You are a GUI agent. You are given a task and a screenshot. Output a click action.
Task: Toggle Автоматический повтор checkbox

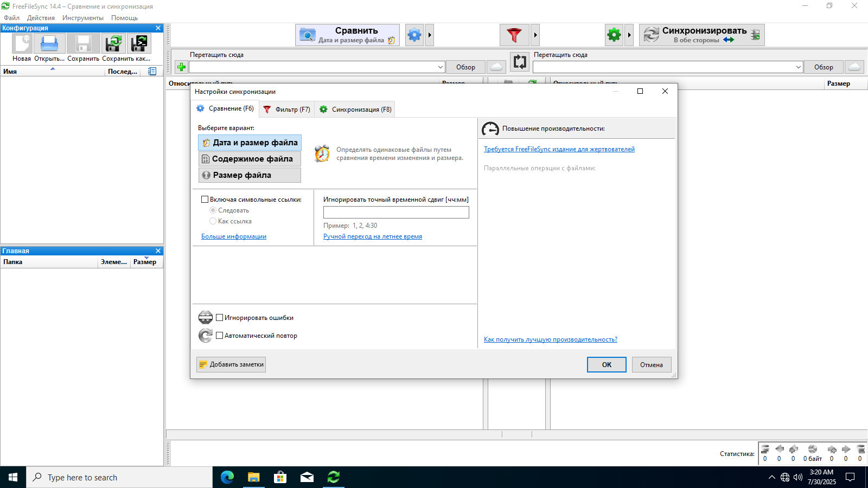(x=220, y=336)
